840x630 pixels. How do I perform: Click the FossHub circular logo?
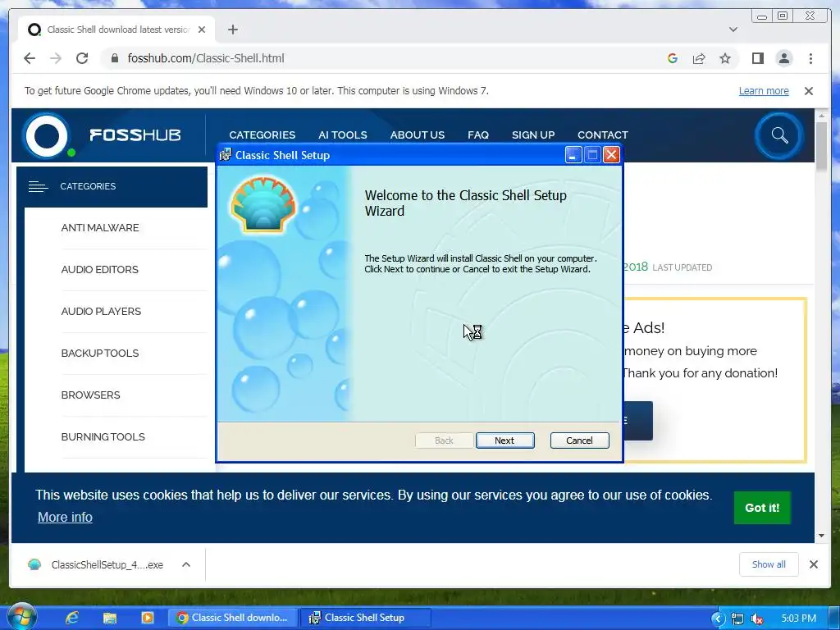click(47, 135)
